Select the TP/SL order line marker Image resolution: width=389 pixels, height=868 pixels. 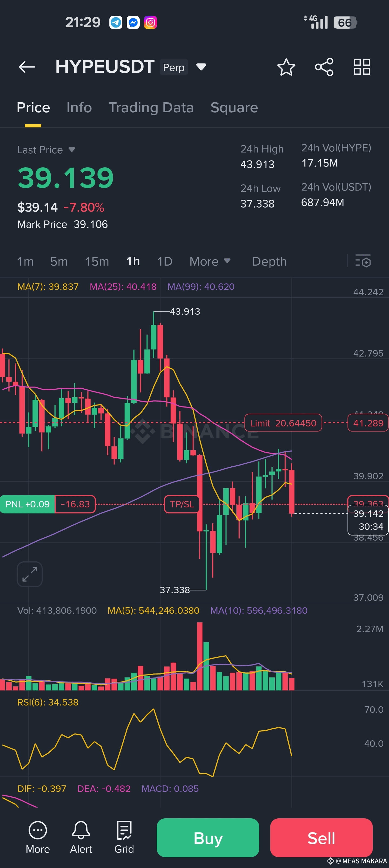click(182, 504)
